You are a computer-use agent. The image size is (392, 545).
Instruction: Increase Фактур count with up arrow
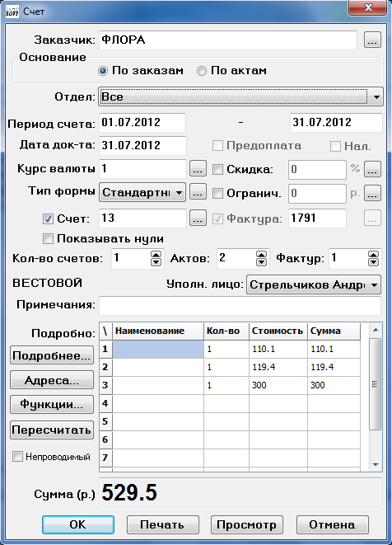coord(374,255)
